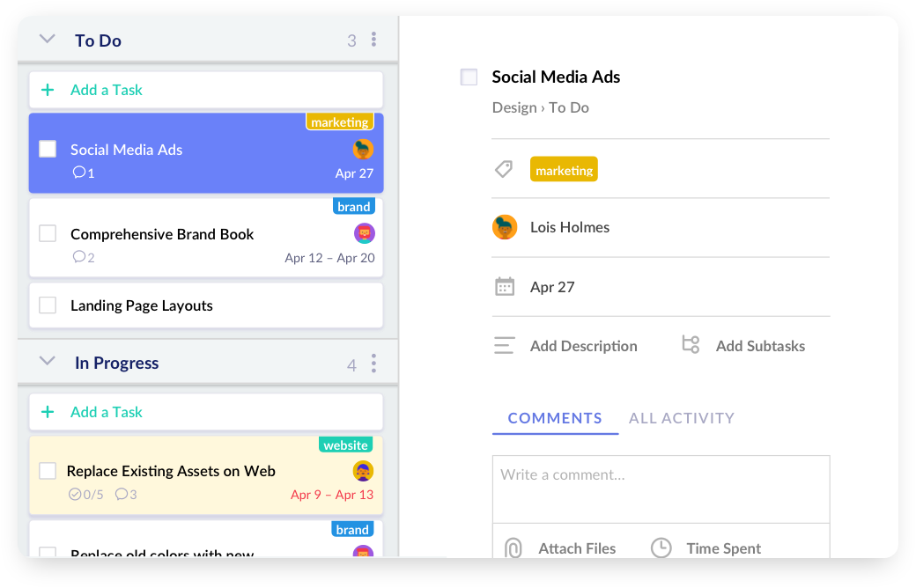Viewport: 916px width, 588px height.
Task: Click Lois Holmes avatar in the detail panel
Action: pos(505,227)
